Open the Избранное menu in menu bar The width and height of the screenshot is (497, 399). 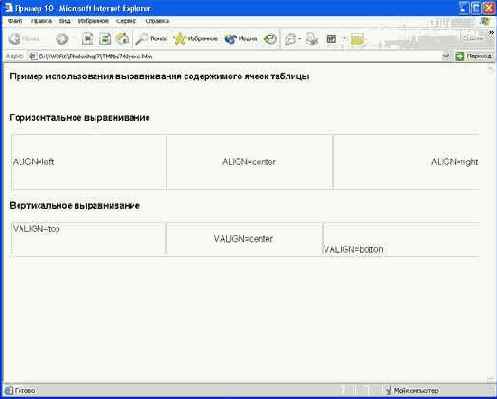point(93,21)
